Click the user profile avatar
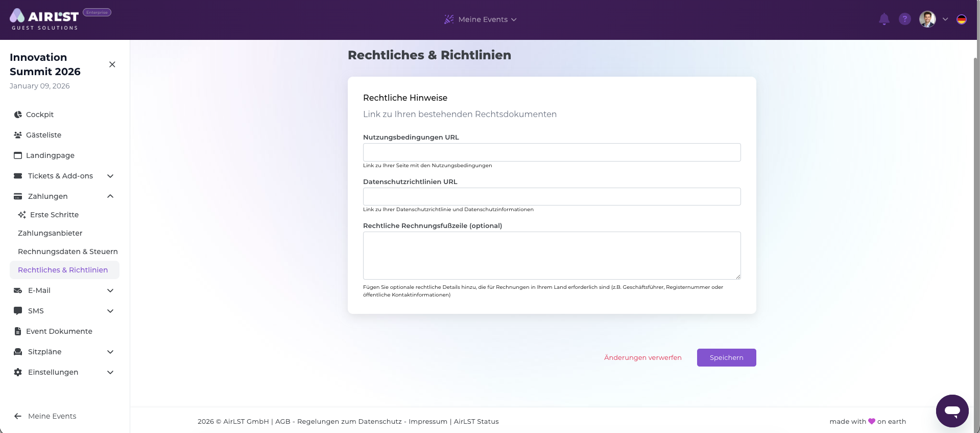Viewport: 980px width, 433px height. tap(927, 19)
